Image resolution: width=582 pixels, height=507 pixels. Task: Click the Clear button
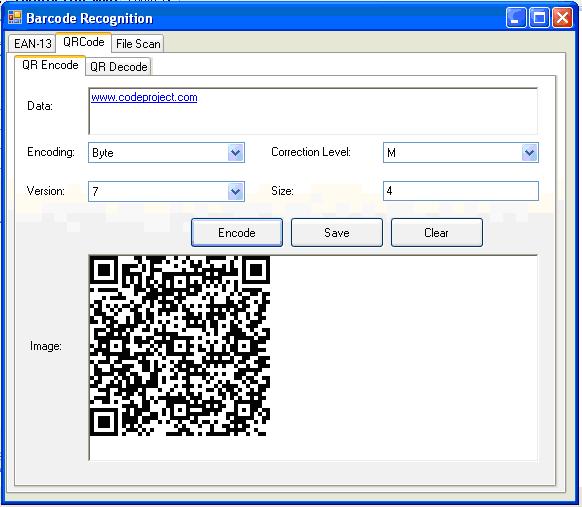coord(436,233)
